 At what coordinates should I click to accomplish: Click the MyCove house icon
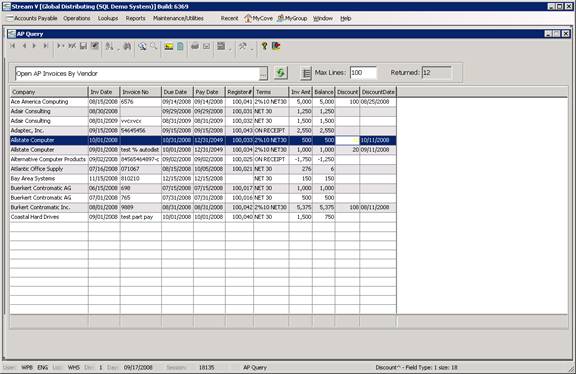click(248, 18)
